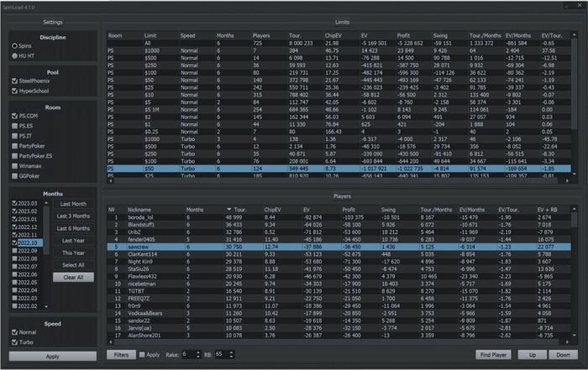588x370 pixels.
Task: Click the Months list scrollbar down arrow
Action: pyautogui.click(x=46, y=306)
